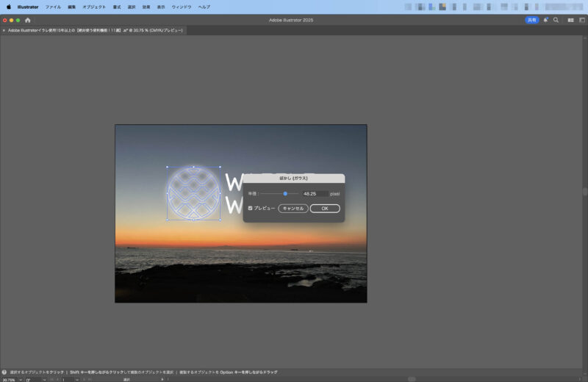This screenshot has width=588, height=382.
Task: Open the notifications bell icon
Action: (x=545, y=20)
